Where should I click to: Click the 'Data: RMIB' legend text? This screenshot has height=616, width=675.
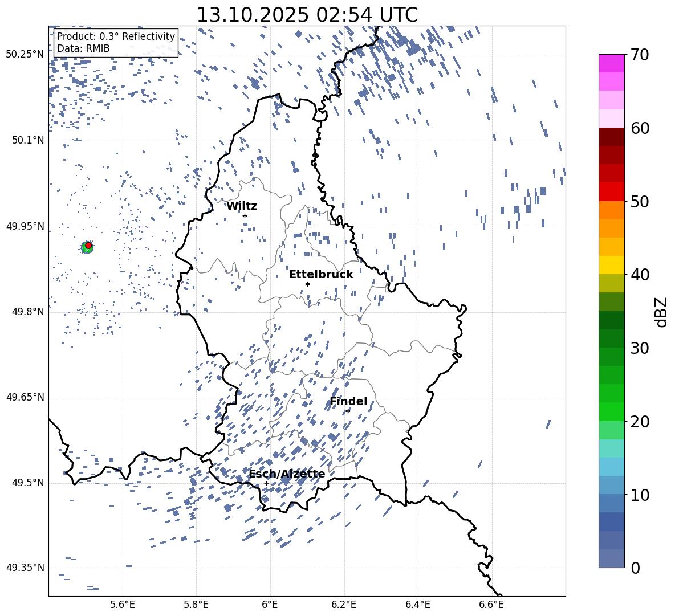(x=83, y=48)
